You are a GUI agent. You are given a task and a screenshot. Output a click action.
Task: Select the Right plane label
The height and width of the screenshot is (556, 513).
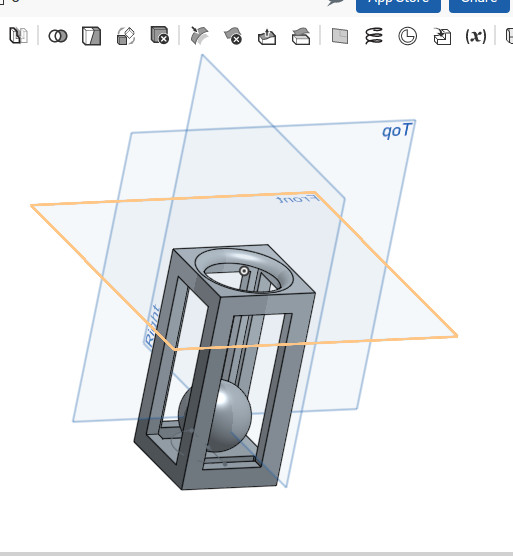tap(152, 326)
